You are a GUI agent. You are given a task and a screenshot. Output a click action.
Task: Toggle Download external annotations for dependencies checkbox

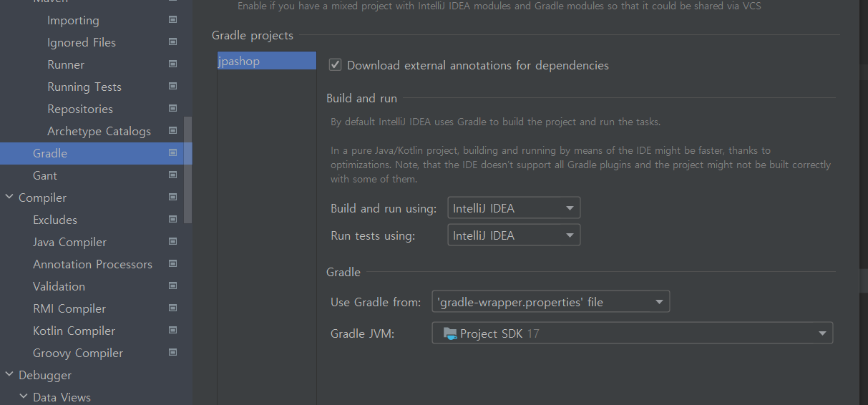click(x=335, y=65)
